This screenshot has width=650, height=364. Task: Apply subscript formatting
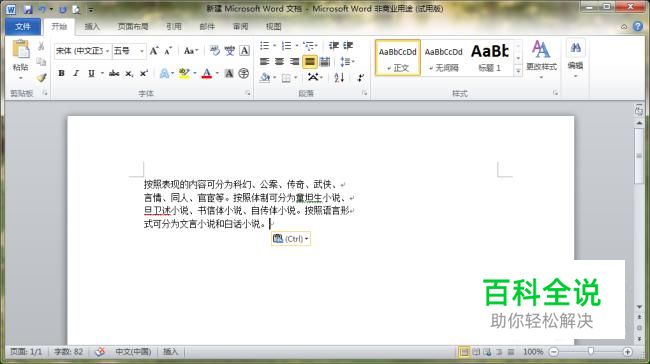coord(129,74)
